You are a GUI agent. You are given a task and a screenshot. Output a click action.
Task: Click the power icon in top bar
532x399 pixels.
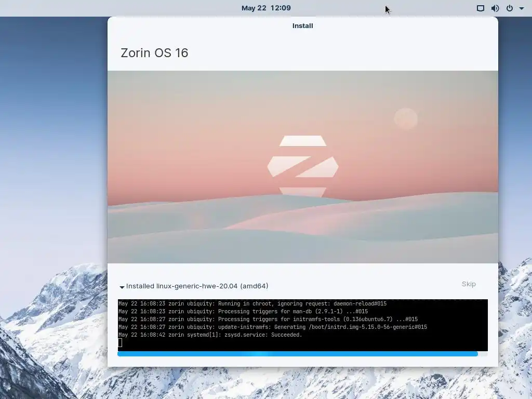pos(510,8)
